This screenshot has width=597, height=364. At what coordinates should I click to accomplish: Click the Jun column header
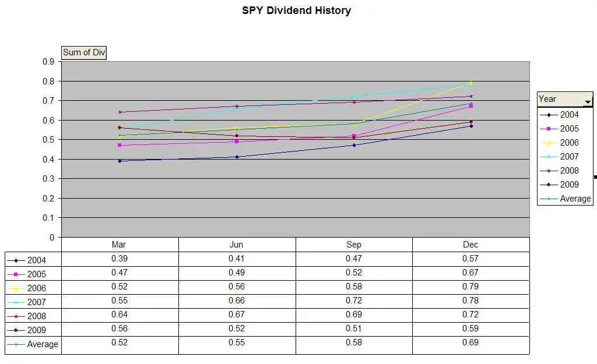[x=237, y=245]
